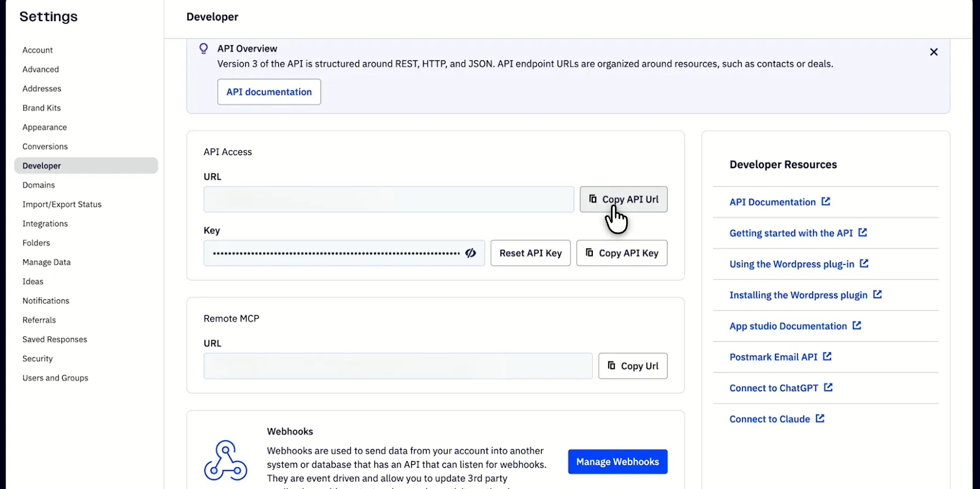Click the masked API Key field

344,253
